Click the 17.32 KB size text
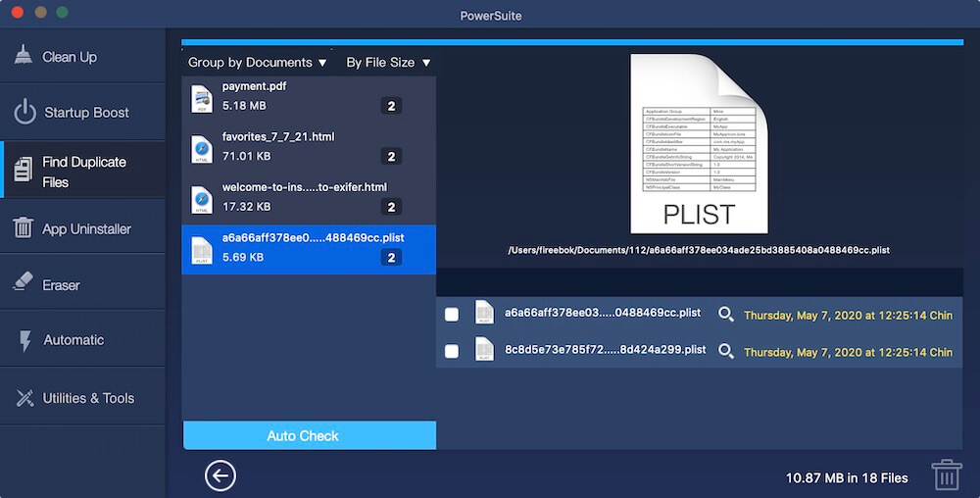This screenshot has height=498, width=980. pyautogui.click(x=246, y=207)
